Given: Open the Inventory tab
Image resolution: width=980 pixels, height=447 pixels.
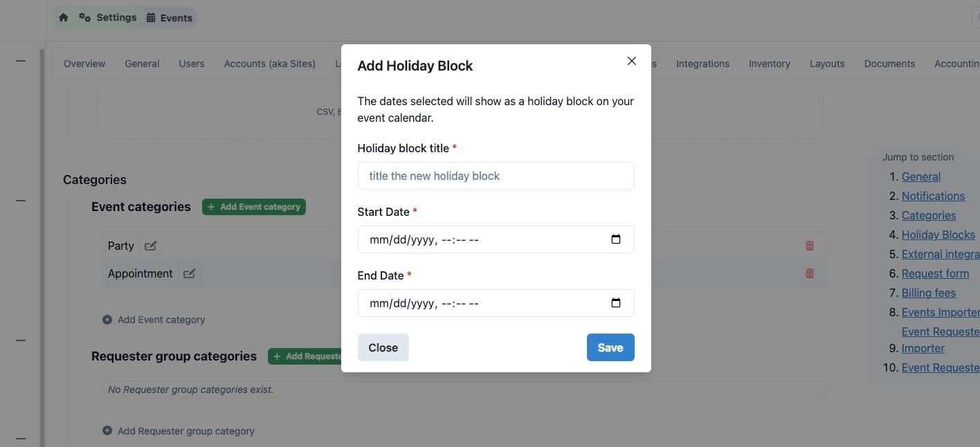Looking at the screenshot, I should (x=769, y=64).
